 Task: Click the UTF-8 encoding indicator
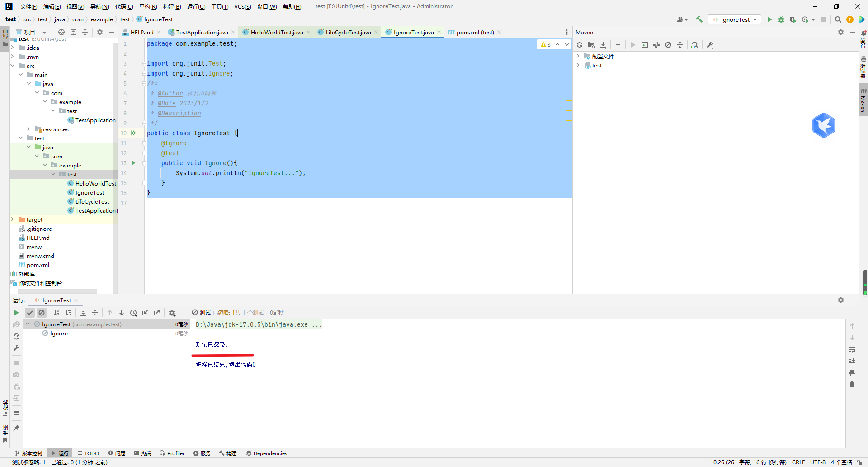tap(817, 462)
